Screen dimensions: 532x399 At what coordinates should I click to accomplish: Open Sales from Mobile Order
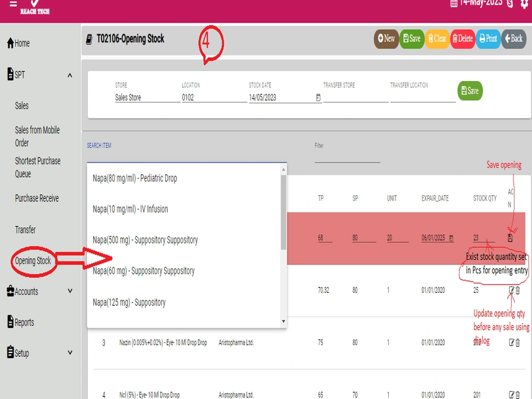click(x=37, y=136)
